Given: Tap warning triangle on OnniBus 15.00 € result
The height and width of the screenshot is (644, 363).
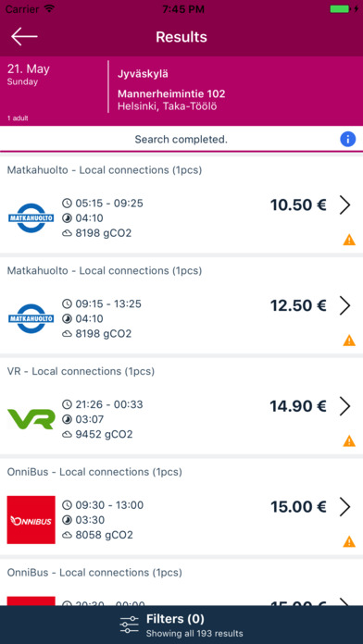Looking at the screenshot, I should 349,541.
